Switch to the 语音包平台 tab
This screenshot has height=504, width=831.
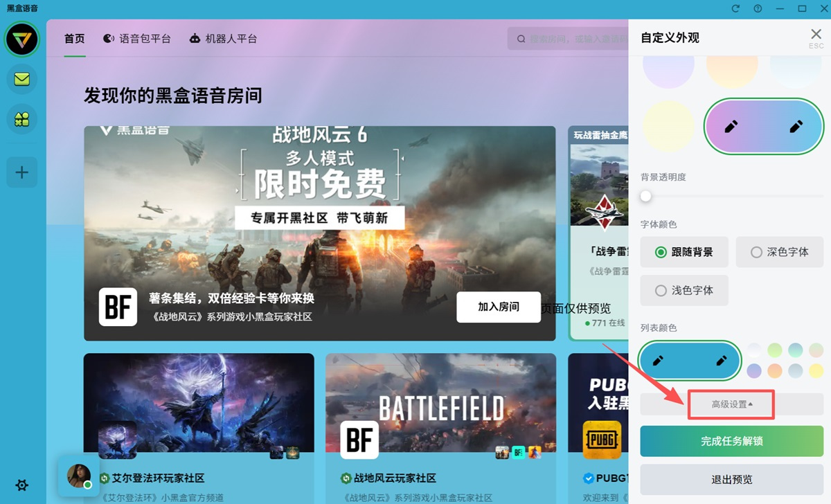tap(137, 39)
